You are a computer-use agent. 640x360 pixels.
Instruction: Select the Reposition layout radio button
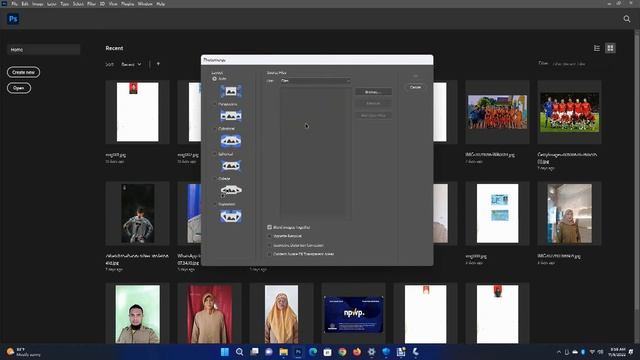(214, 204)
